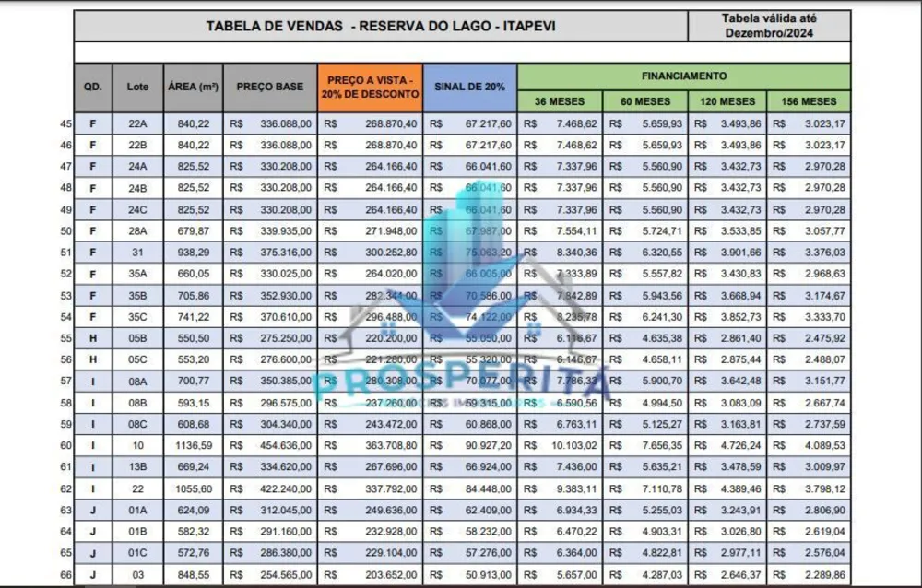This screenshot has width=922, height=588.
Task: Click the table title Reserva do Lago
Action: point(381,26)
